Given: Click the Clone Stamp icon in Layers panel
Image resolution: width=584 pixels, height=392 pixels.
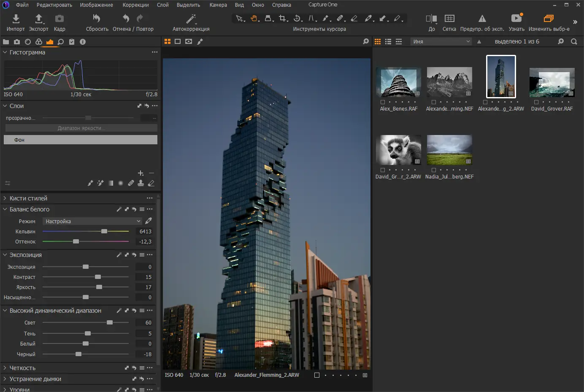Looking at the screenshot, I should click(141, 183).
